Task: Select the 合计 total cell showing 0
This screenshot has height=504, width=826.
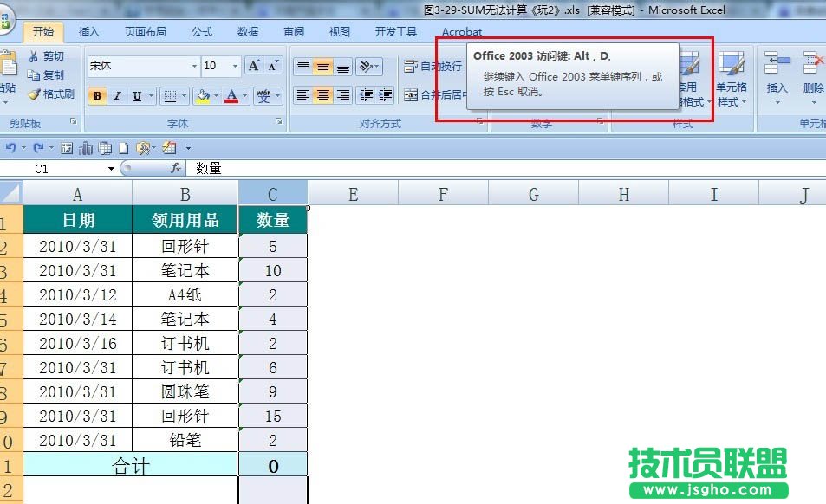Action: 273,466
